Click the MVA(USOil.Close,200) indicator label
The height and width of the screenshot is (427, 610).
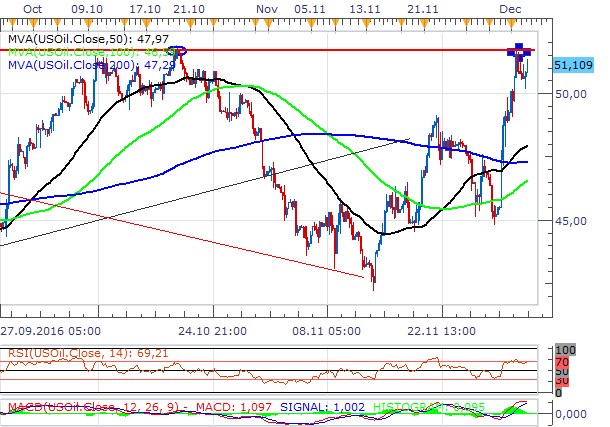[x=88, y=64]
